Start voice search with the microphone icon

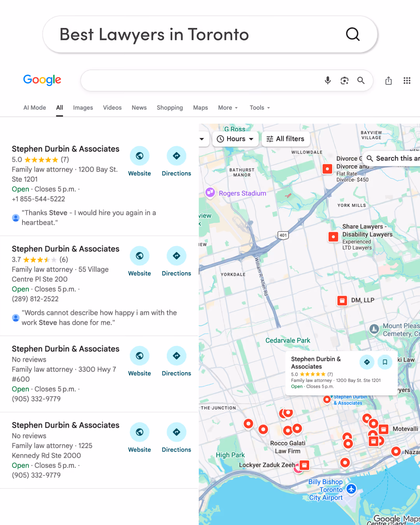328,80
